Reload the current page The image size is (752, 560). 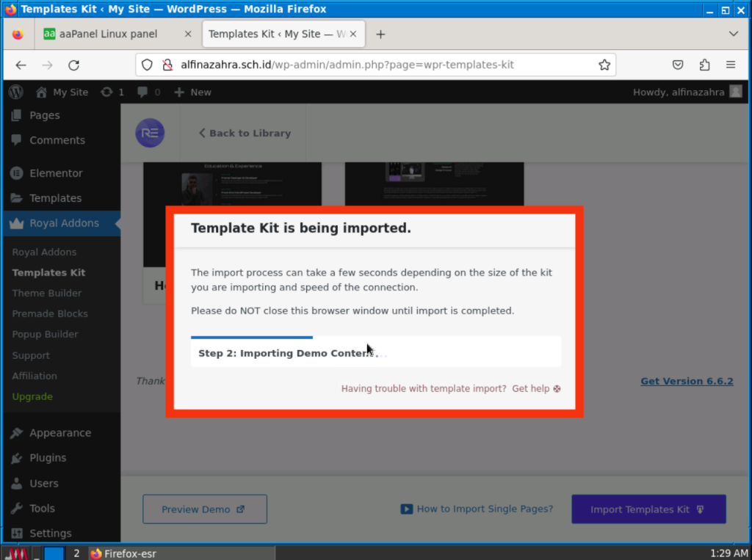[73, 65]
